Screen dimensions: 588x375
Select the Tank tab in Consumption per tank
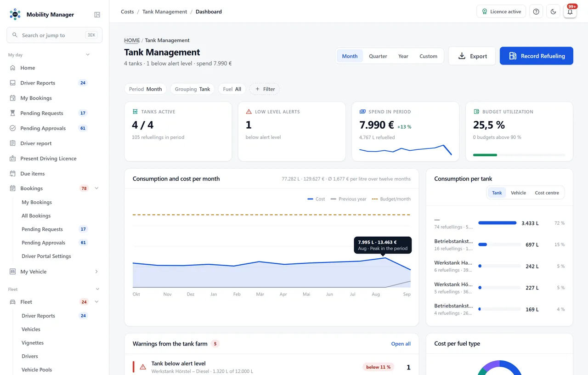tap(497, 193)
